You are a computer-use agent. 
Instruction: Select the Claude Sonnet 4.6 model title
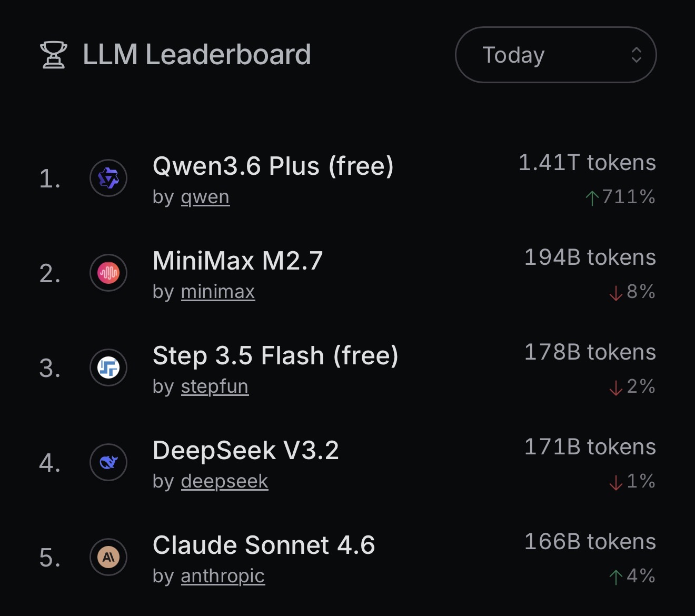point(263,545)
